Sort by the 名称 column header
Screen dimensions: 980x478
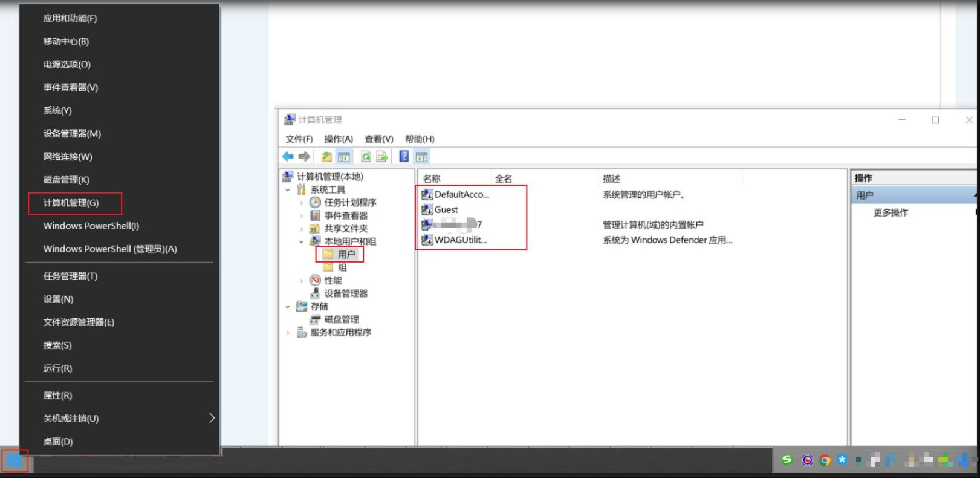(432, 178)
